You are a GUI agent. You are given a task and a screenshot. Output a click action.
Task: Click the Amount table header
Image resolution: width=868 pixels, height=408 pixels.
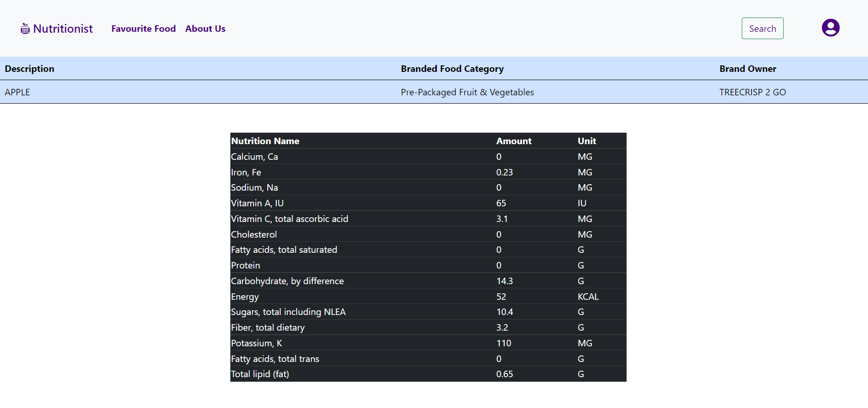[514, 141]
